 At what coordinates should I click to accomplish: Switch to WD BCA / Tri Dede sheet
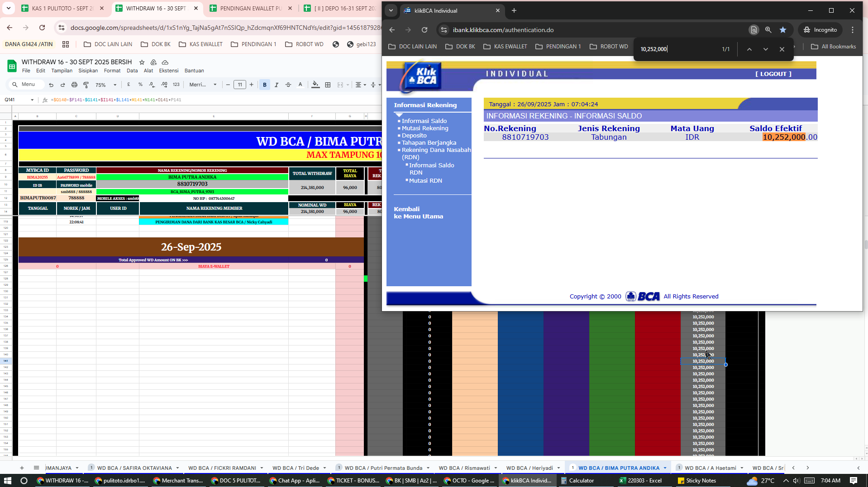tap(296, 468)
